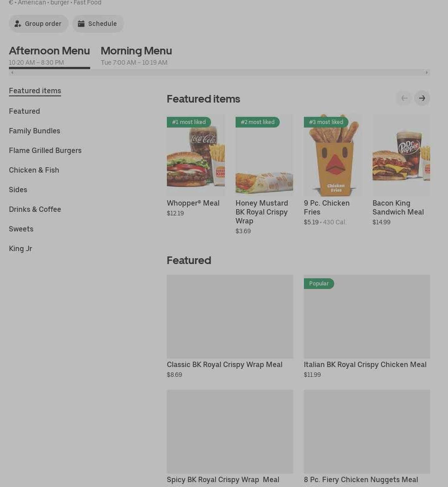Image resolution: width=448 pixels, height=487 pixels.
Task: Click the 9 Pc. Chicken Fries image
Action: coord(333,155)
